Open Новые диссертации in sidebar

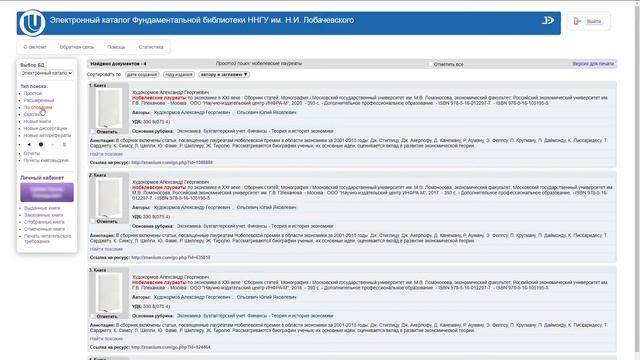point(45,129)
